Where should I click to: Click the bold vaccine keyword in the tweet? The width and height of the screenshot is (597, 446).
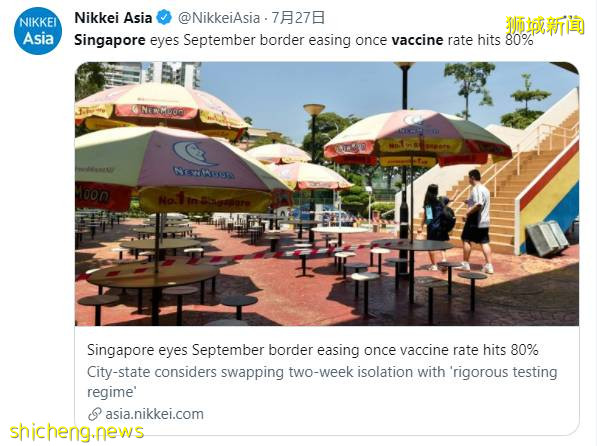point(417,40)
